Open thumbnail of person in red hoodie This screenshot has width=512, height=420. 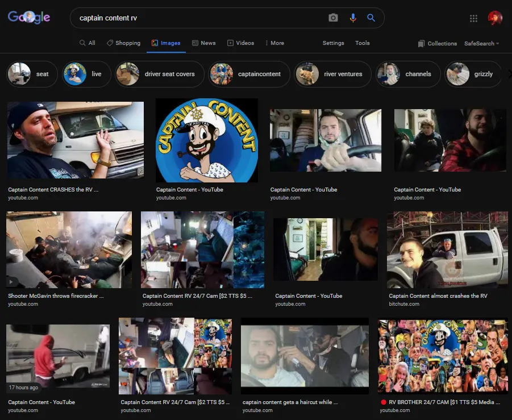pos(58,356)
